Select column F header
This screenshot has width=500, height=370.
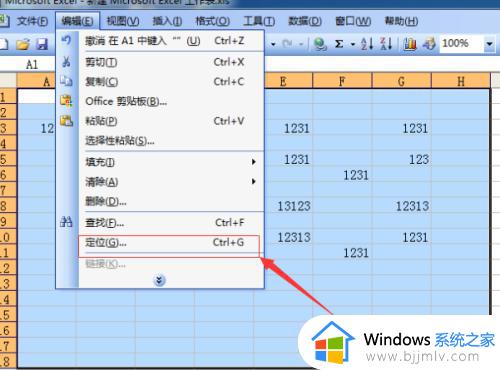click(342, 81)
